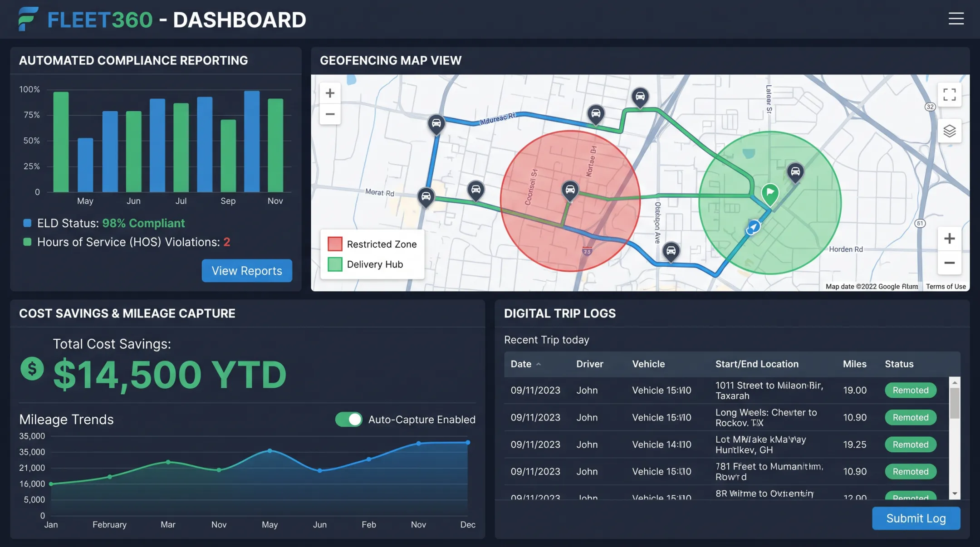980x547 pixels.
Task: Click map plus below layers button
Action: click(x=949, y=239)
